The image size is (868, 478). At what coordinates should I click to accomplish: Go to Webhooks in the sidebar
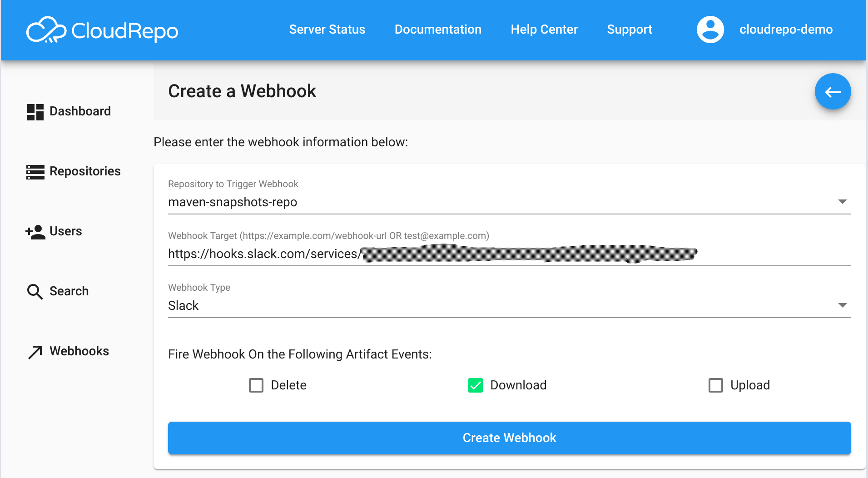(79, 351)
